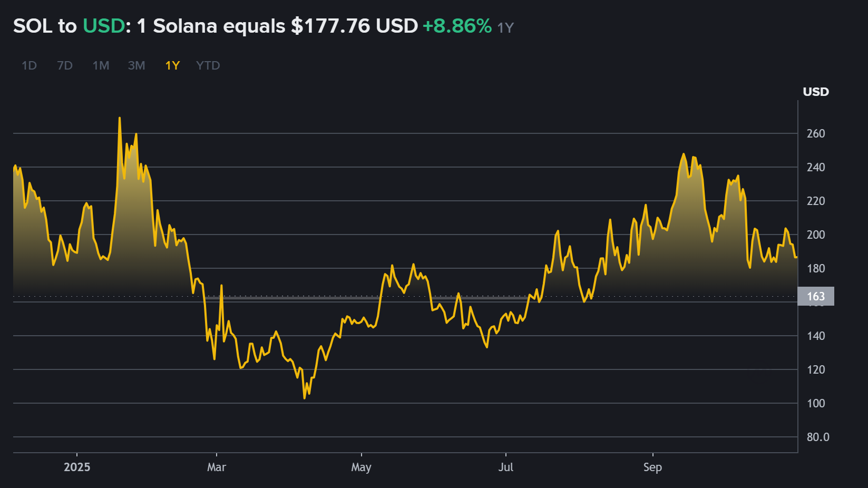Viewport: 868px width, 488px height.
Task: Click the $177.76 USD price in the title
Action: click(354, 26)
